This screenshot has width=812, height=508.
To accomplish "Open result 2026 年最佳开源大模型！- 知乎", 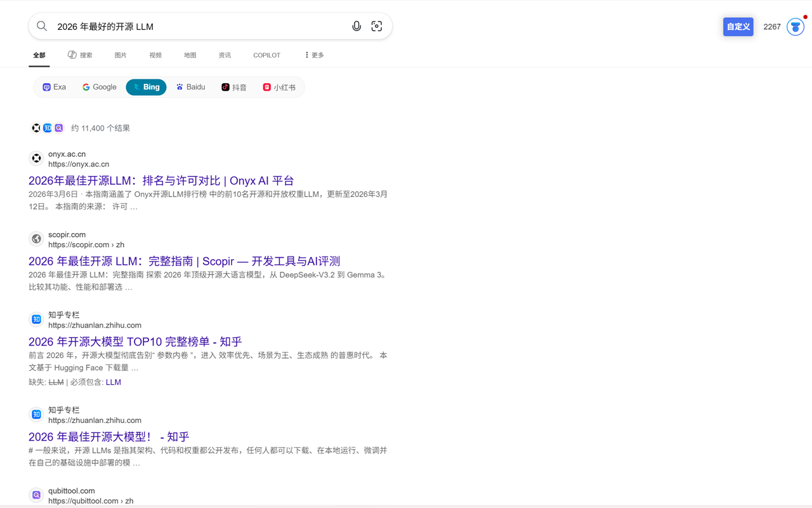I will [109, 437].
